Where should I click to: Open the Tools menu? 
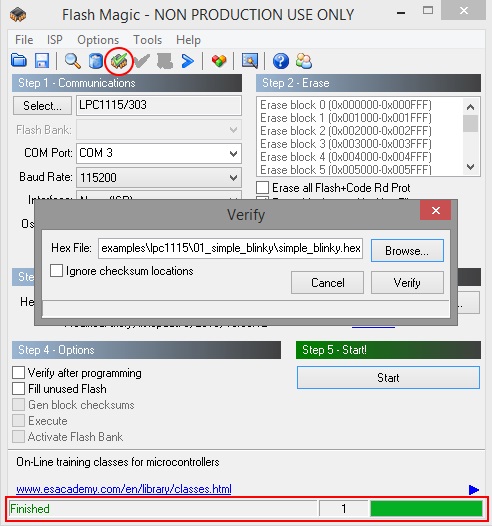148,40
